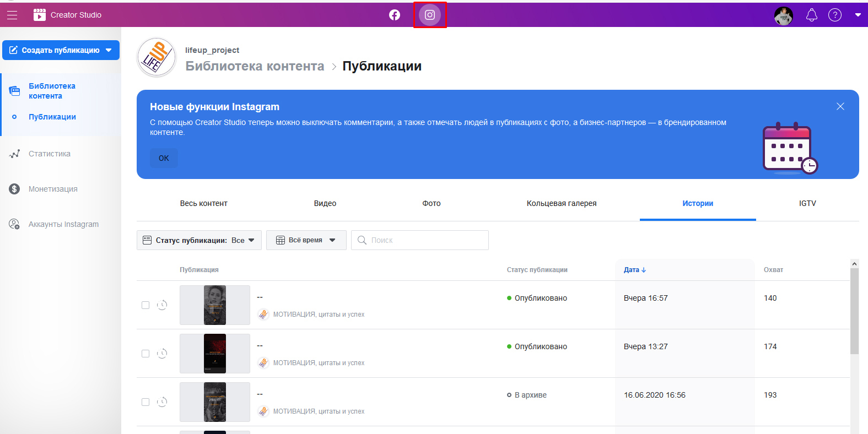
Task: Click Монетизация dollar icon
Action: coord(14,189)
